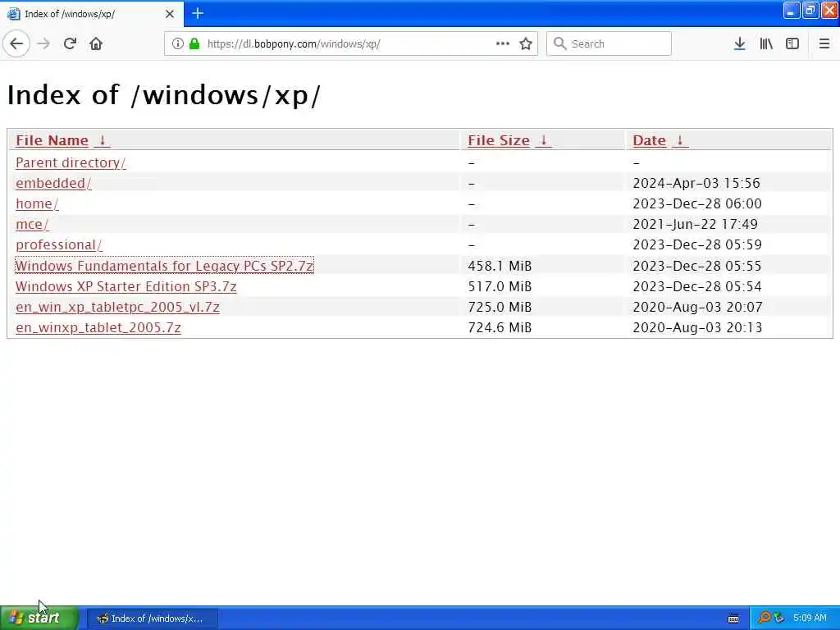Image resolution: width=840 pixels, height=630 pixels.
Task: Download en_win_xp_tabletpc_2005_vl.7z
Action: pos(118,307)
